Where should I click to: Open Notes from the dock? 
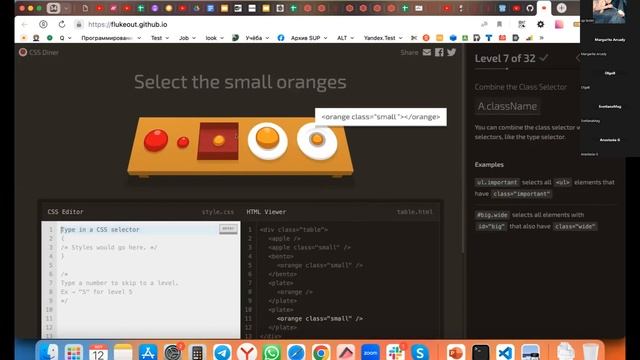click(x=123, y=352)
